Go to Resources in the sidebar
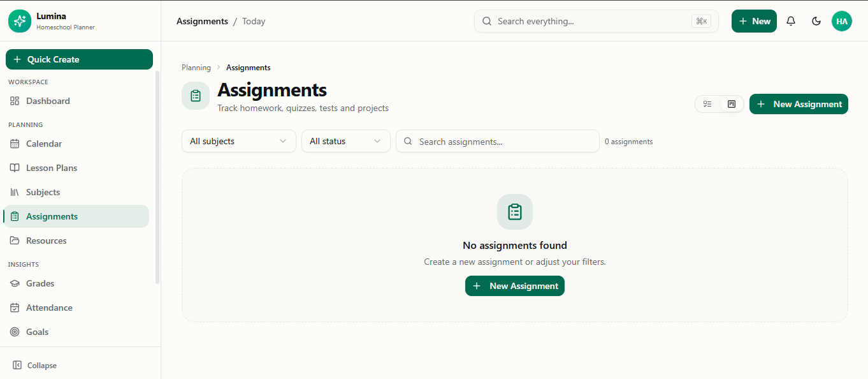 click(x=76, y=241)
